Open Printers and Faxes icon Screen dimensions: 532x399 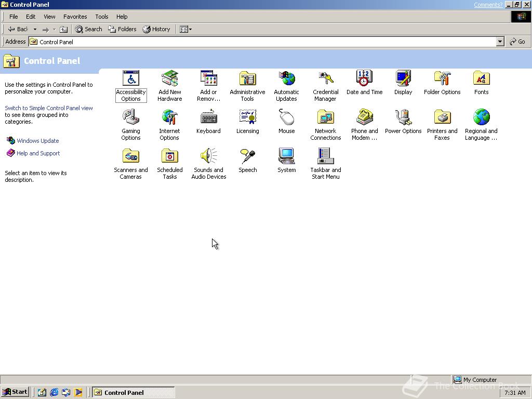[442, 117]
